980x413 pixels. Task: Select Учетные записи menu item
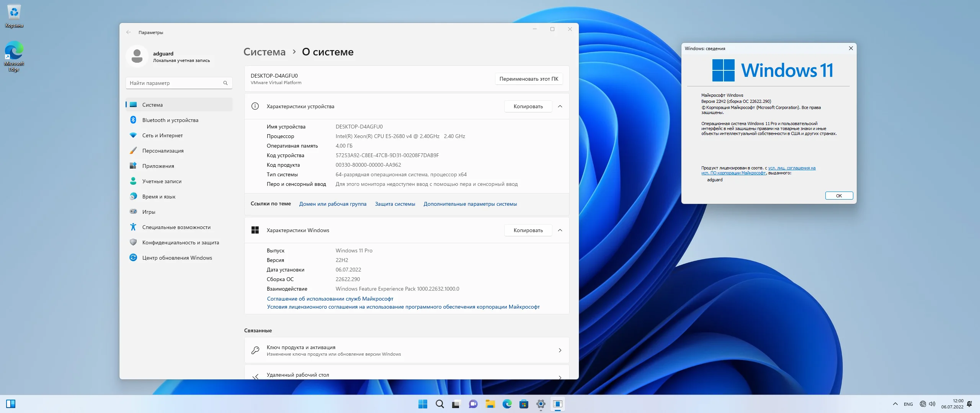coord(162,181)
